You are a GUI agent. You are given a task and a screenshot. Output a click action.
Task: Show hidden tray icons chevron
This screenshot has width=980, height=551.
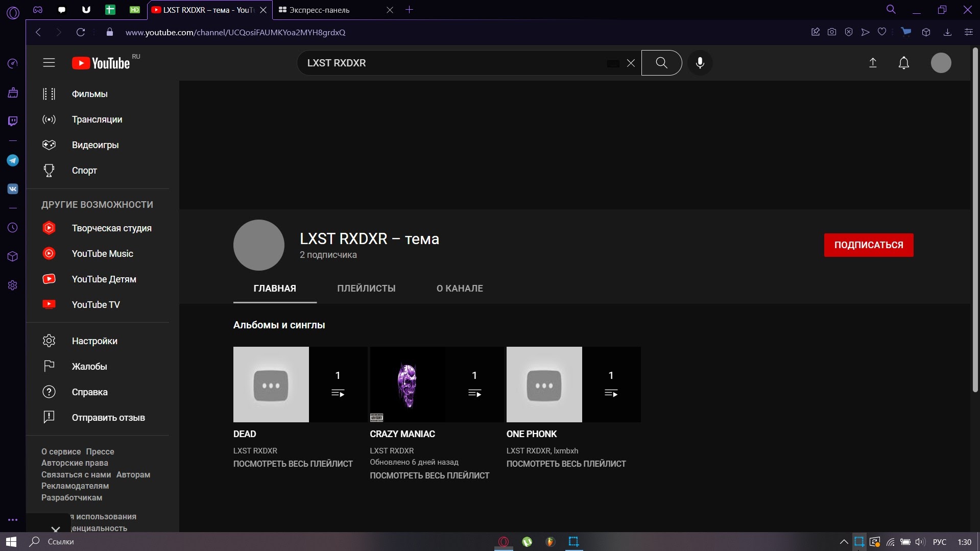coord(844,542)
